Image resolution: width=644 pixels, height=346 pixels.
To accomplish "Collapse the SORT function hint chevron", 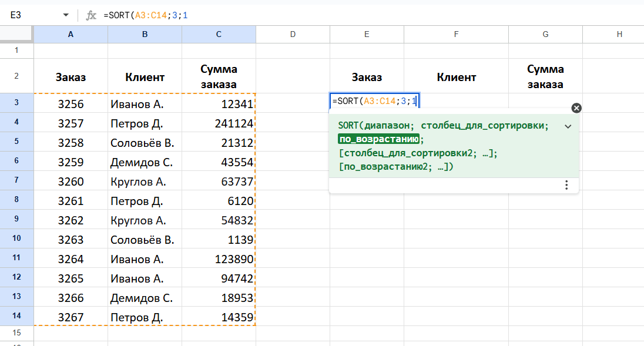I will coord(568,126).
